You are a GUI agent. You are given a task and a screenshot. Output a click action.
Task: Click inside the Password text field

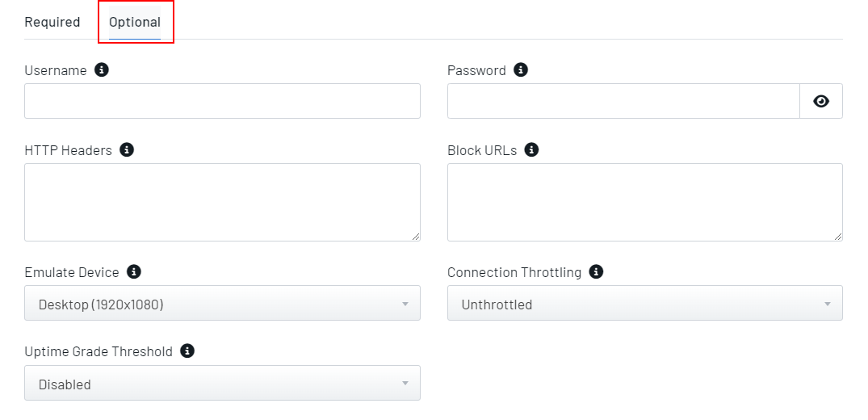click(x=623, y=101)
